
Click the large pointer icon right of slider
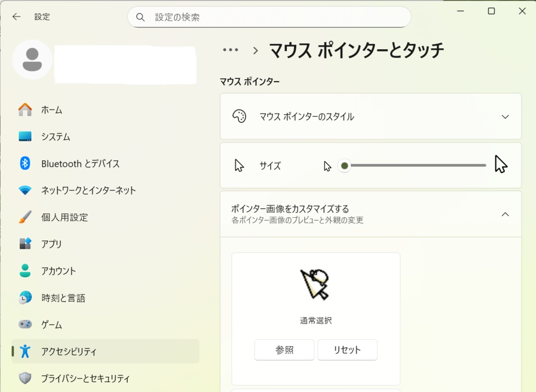pos(500,164)
